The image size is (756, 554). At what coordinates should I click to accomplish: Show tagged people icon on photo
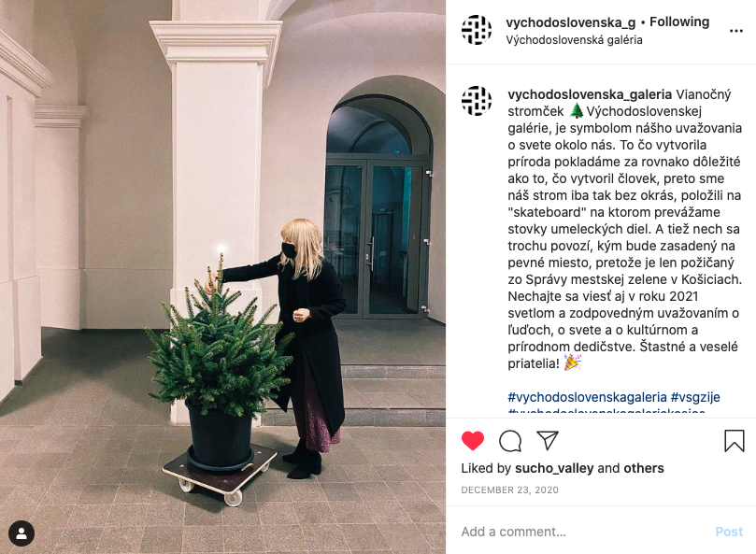tap(21, 533)
